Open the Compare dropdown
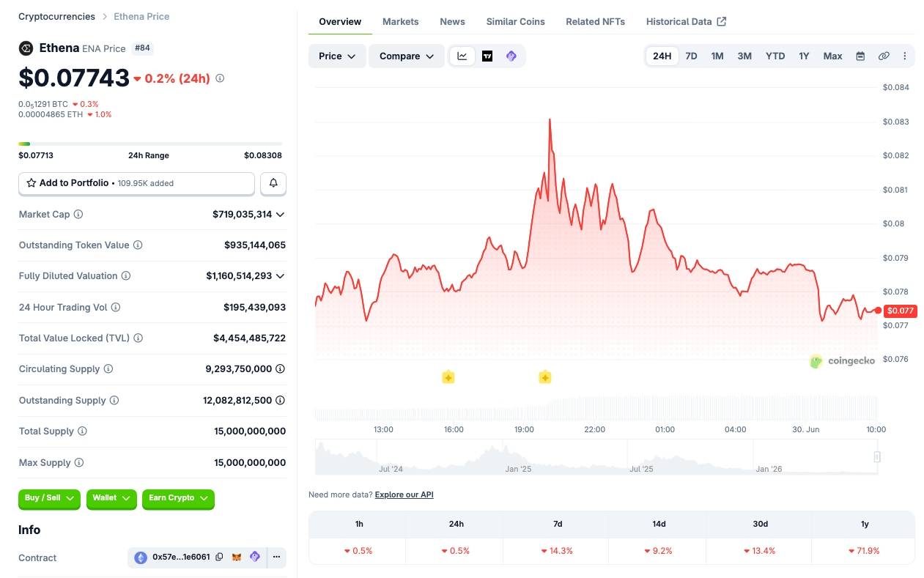Screen dimensions: 924x578 407,56
